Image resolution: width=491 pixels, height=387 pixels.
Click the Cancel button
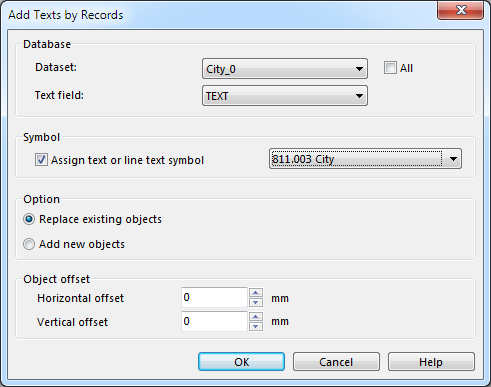[x=336, y=362]
